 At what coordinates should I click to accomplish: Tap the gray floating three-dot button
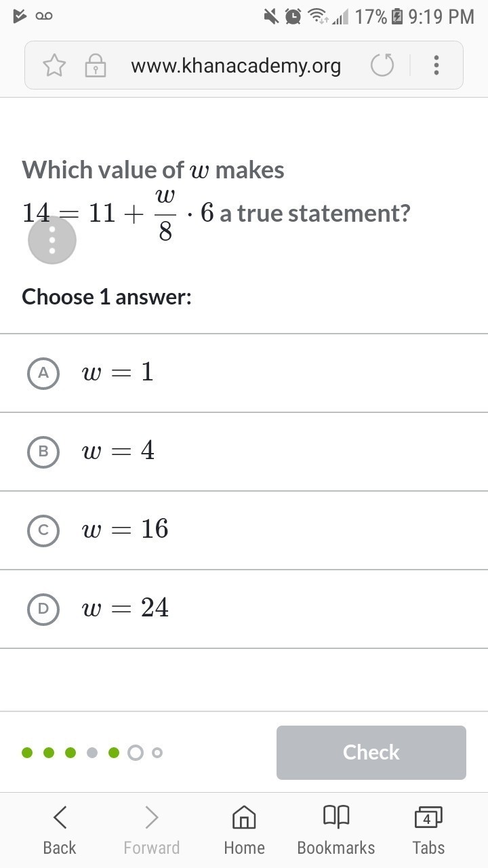52,240
